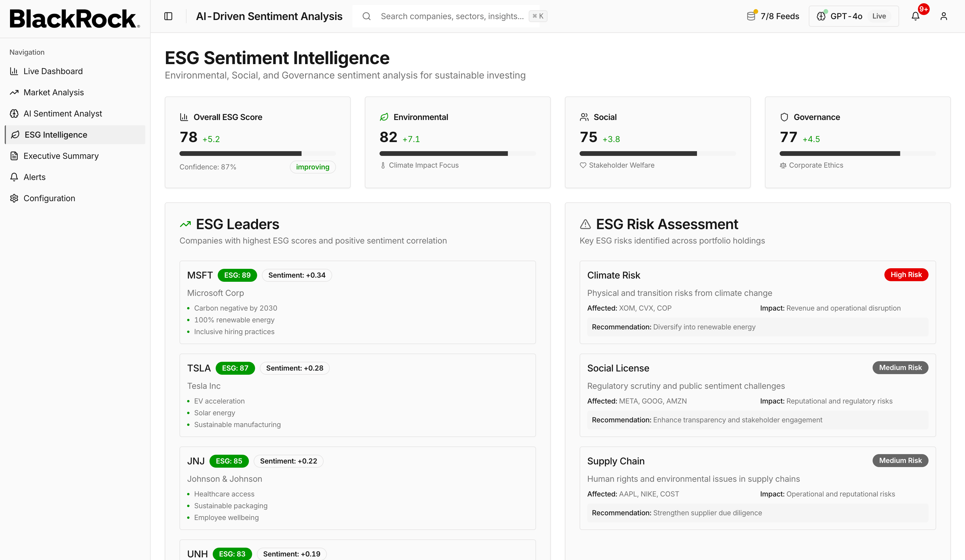Screen dimensions: 965x560
Task: Go to Market Analysis page
Action: 75,92
